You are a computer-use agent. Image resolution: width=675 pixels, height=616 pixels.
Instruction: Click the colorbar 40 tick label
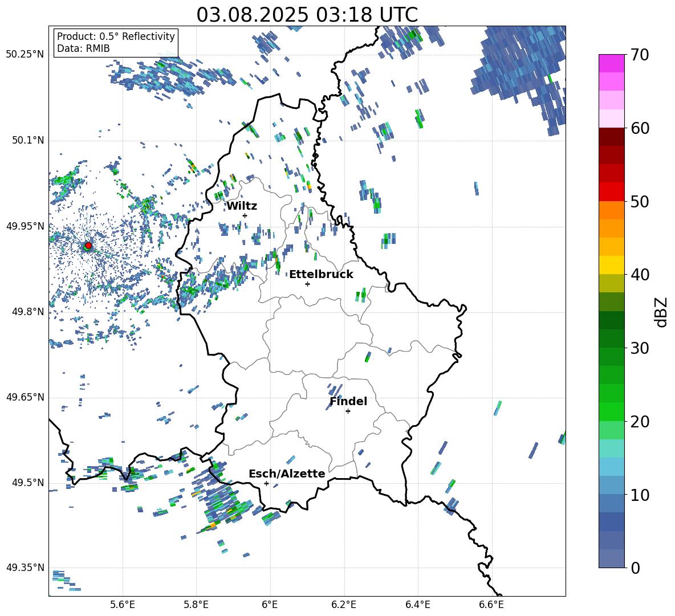pos(640,275)
